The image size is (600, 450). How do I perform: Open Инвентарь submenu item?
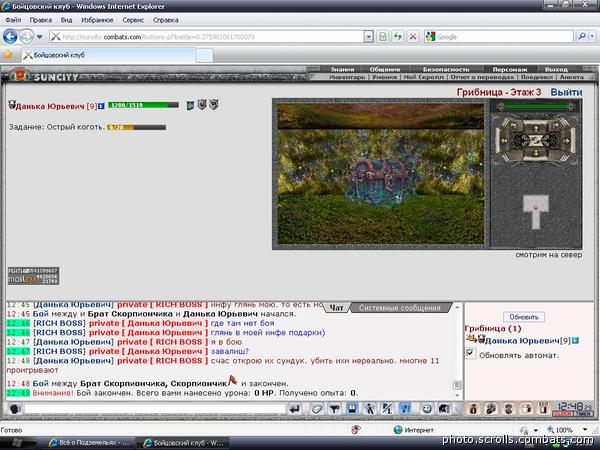coord(347,77)
